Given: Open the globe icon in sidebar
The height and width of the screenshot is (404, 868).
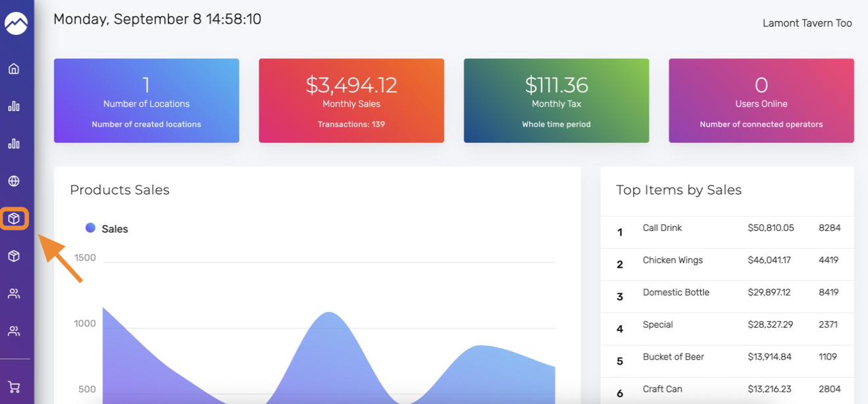Looking at the screenshot, I should [14, 181].
